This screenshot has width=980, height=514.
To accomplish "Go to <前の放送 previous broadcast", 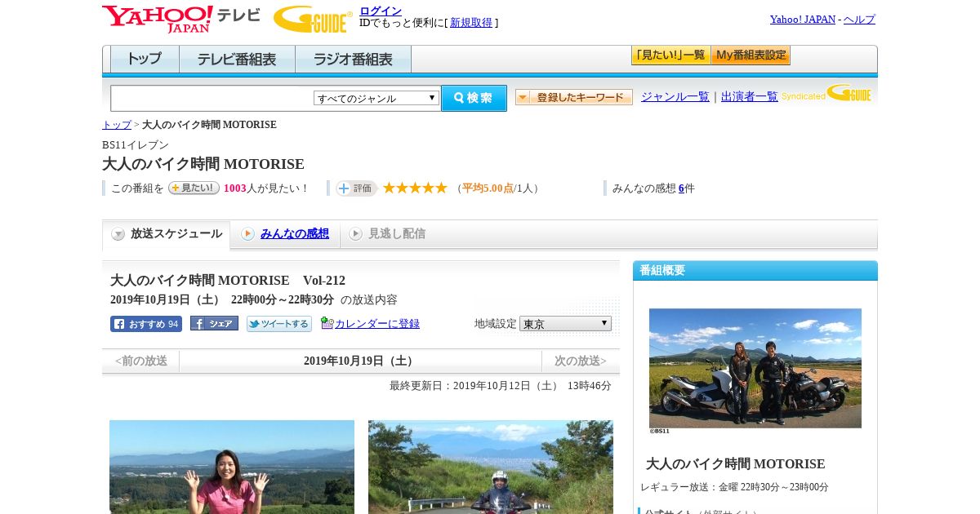I will [141, 361].
